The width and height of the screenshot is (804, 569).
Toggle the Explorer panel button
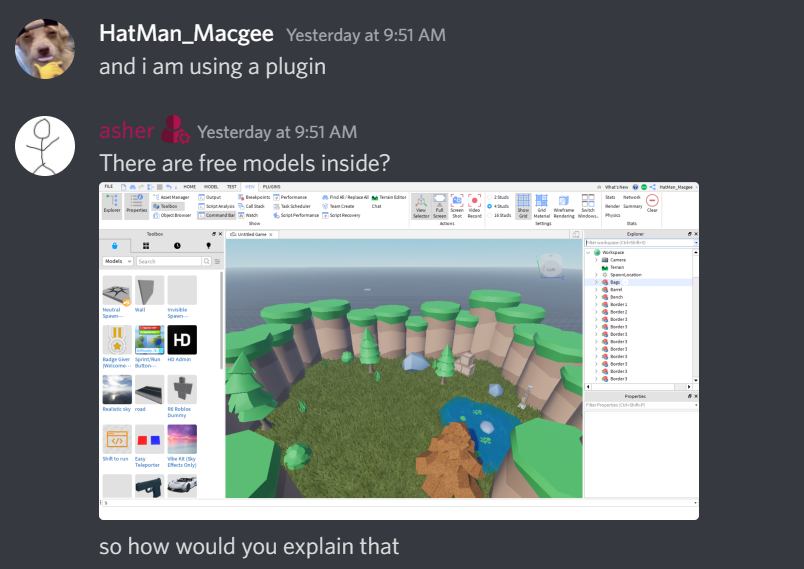112,206
